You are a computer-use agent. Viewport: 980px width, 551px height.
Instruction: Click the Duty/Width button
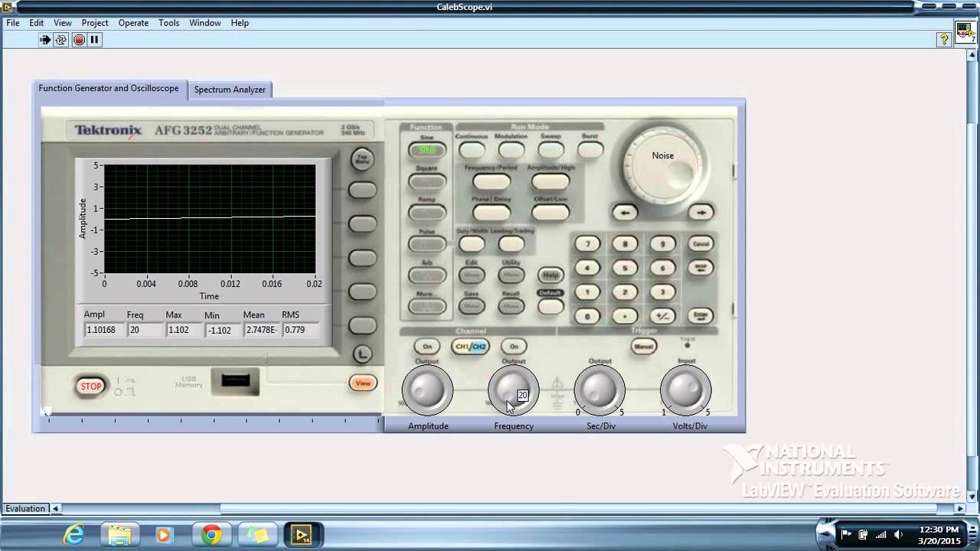472,244
